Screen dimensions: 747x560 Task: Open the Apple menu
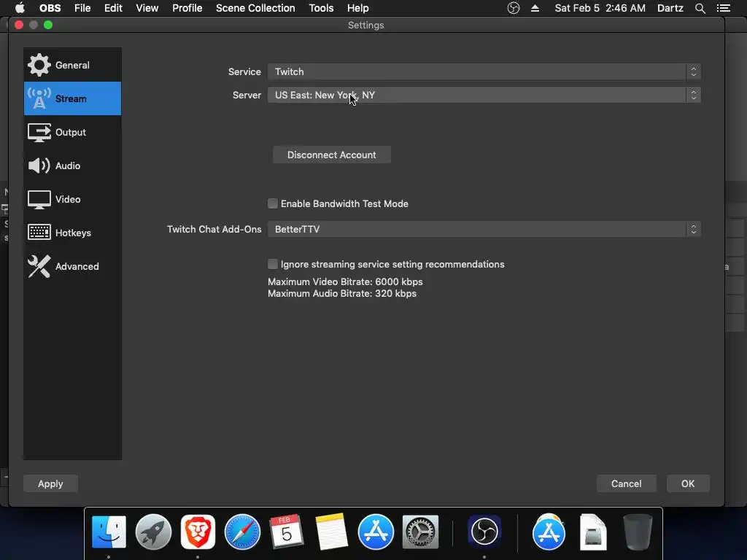click(20, 8)
